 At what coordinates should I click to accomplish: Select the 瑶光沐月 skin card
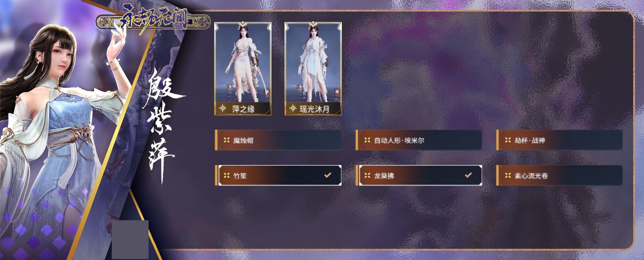[x=313, y=69]
